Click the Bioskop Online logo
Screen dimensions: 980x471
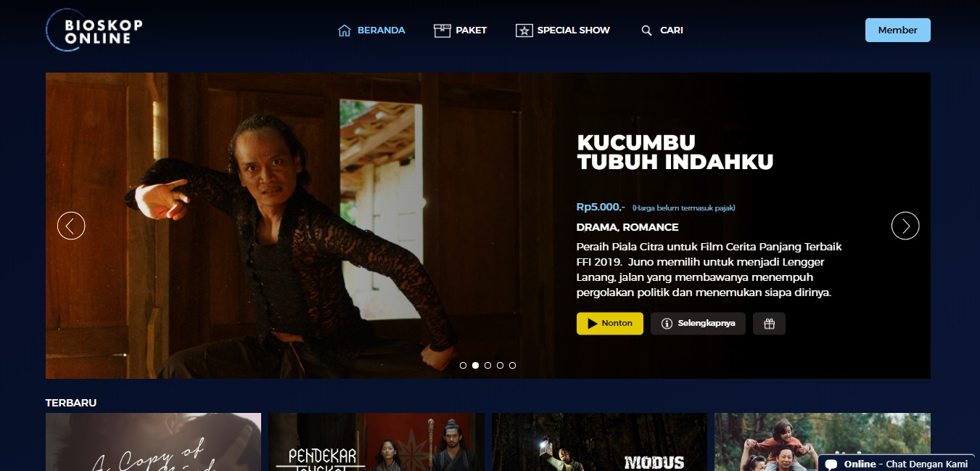94,30
